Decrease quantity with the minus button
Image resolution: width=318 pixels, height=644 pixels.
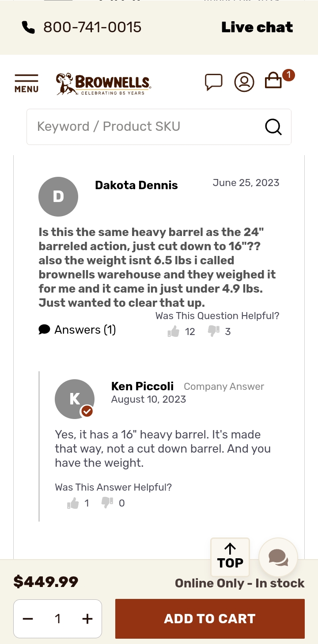28,619
